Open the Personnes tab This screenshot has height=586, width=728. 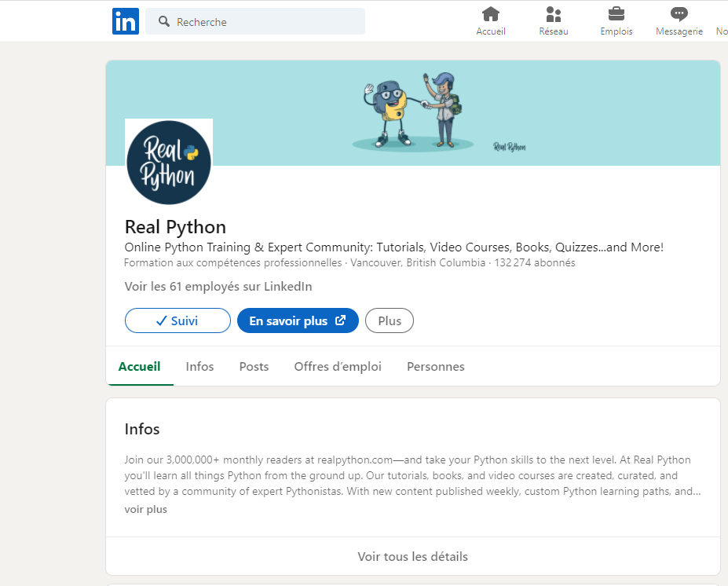[436, 366]
